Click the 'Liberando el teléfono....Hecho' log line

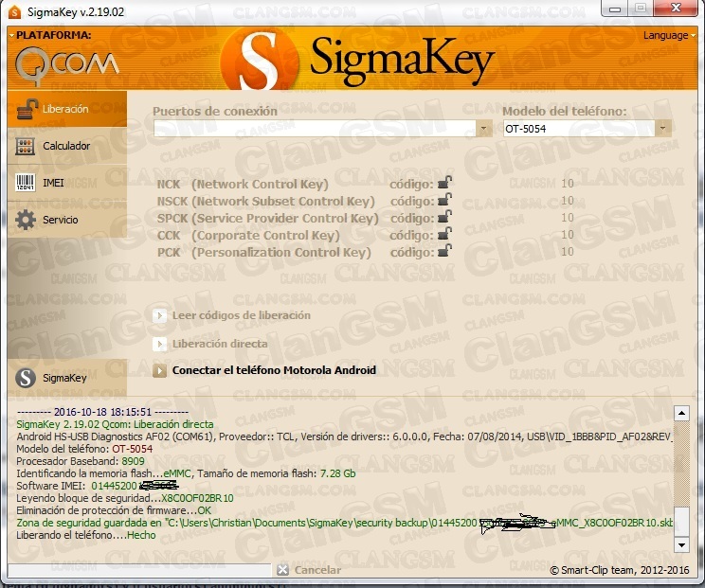pyautogui.click(x=86, y=535)
